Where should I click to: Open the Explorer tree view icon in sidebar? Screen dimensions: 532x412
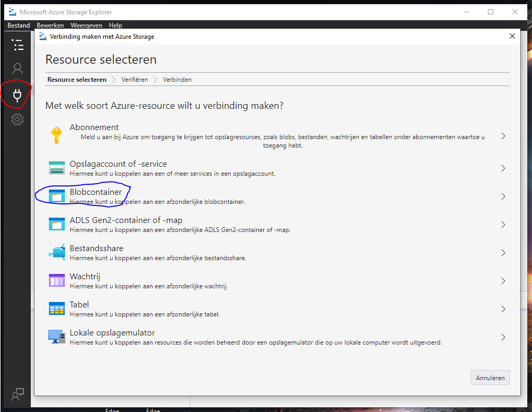click(18, 45)
